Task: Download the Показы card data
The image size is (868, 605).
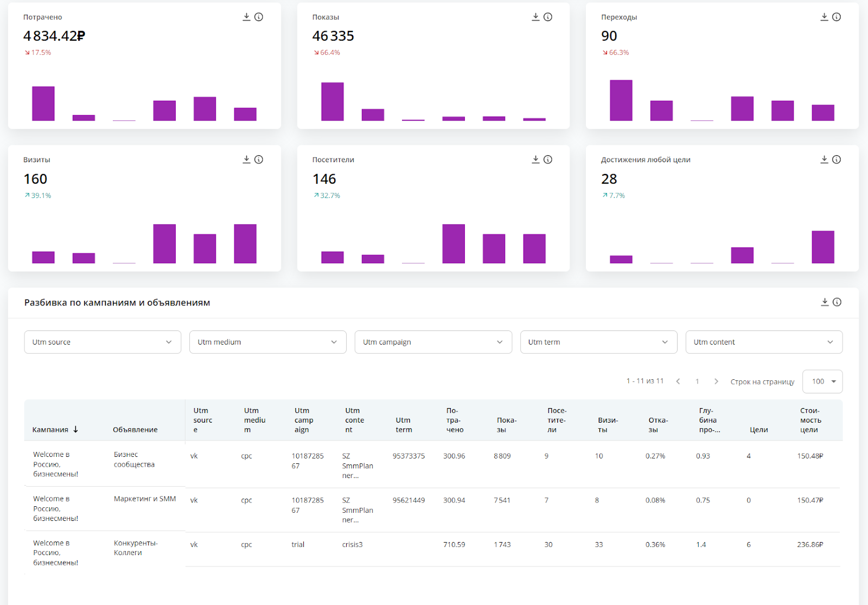Action: click(535, 17)
